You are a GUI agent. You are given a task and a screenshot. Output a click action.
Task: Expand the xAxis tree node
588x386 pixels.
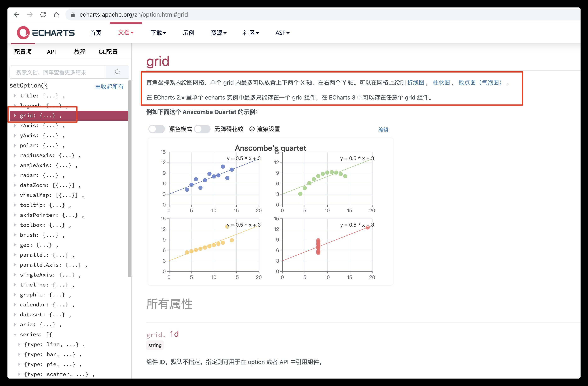coord(15,125)
